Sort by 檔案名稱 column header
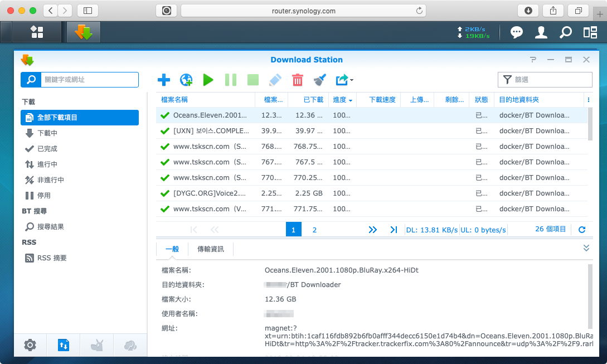 tap(206, 100)
